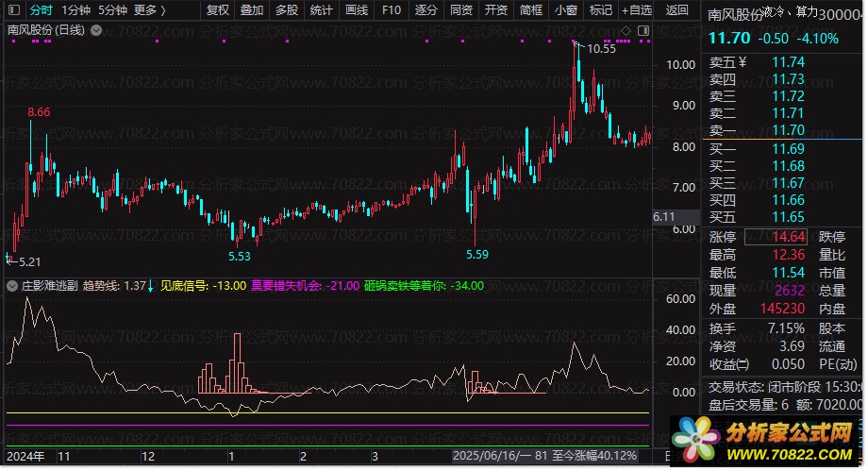Click the 净资 value 3.69

793,346
